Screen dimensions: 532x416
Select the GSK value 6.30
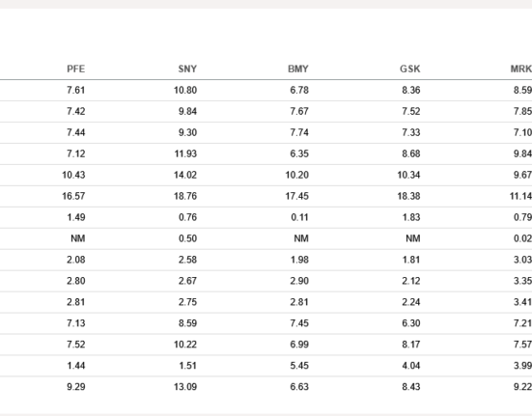411,323
